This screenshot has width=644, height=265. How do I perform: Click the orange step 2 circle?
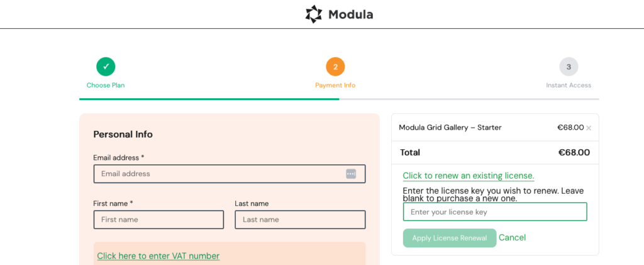pyautogui.click(x=335, y=67)
